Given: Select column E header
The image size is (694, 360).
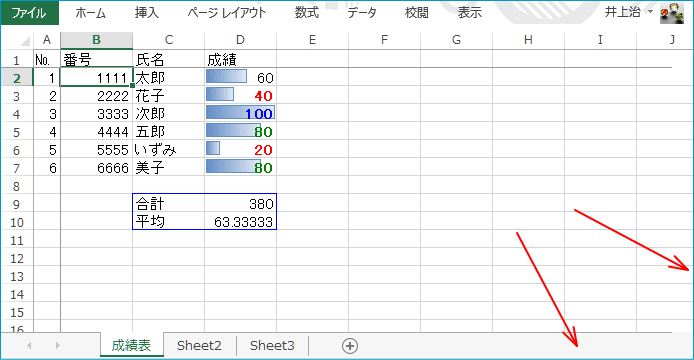Looking at the screenshot, I should (312, 40).
